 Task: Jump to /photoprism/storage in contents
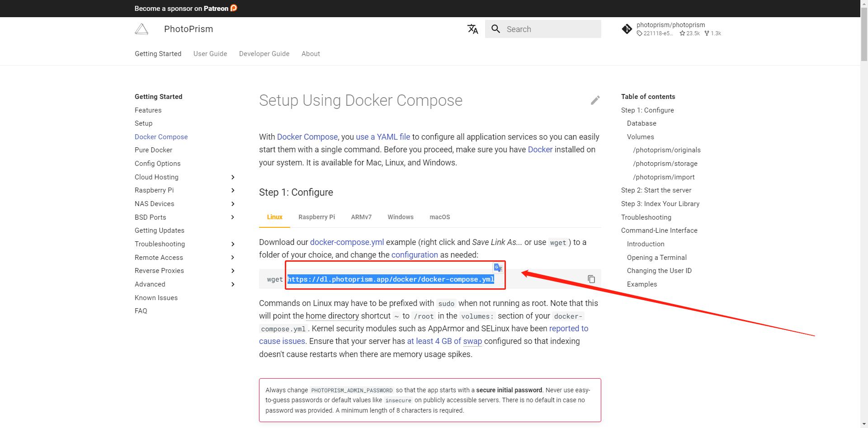[665, 164]
